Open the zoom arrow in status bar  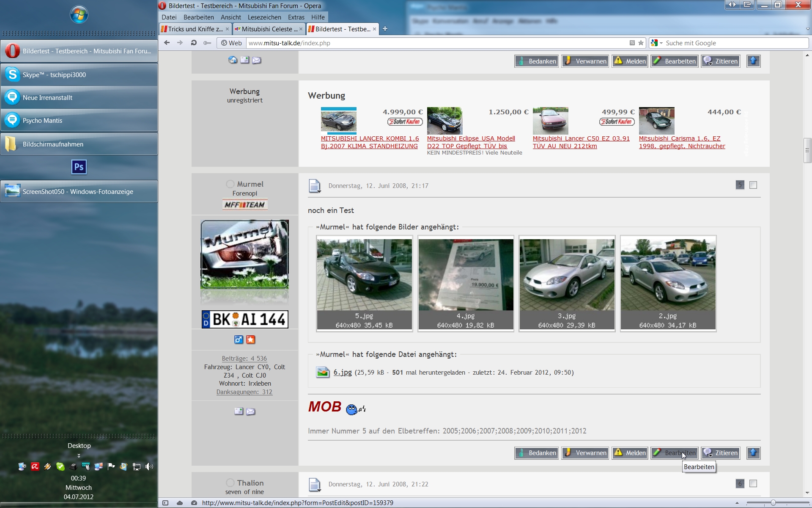click(737, 503)
